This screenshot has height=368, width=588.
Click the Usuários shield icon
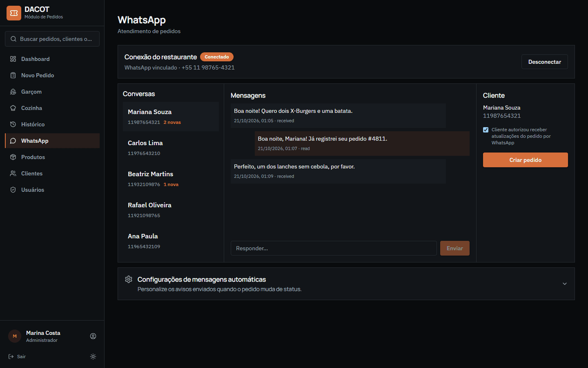click(13, 190)
